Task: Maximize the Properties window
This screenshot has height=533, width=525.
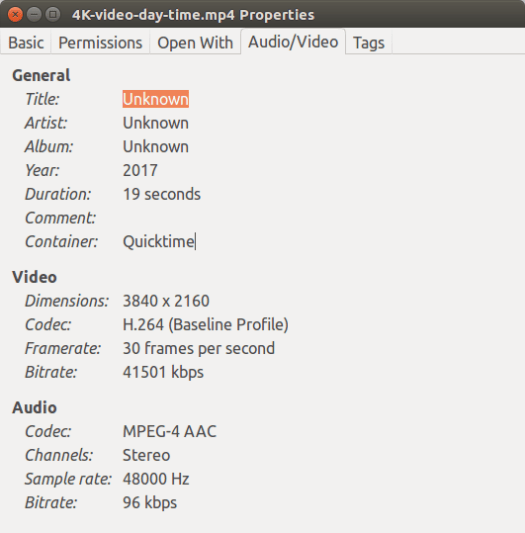Action: coord(53,15)
